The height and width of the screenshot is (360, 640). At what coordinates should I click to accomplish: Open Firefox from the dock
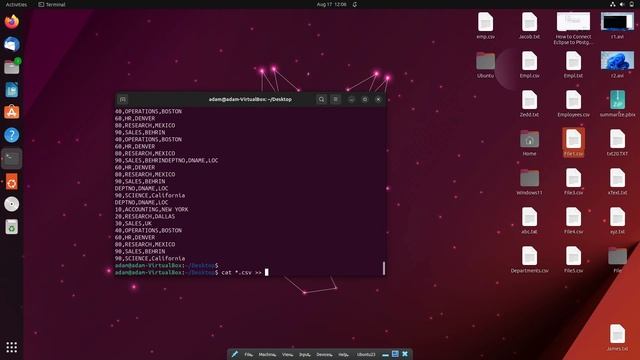pos(11,22)
